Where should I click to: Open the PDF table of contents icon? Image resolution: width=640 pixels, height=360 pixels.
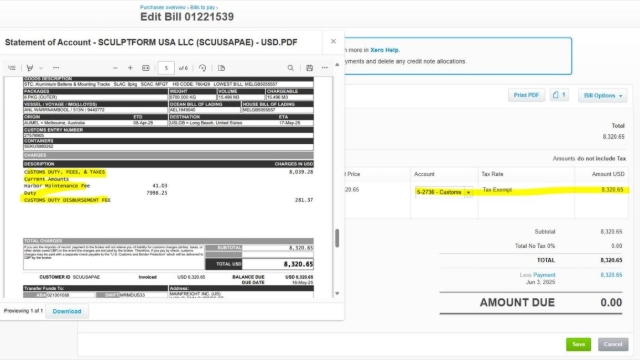click(12, 68)
